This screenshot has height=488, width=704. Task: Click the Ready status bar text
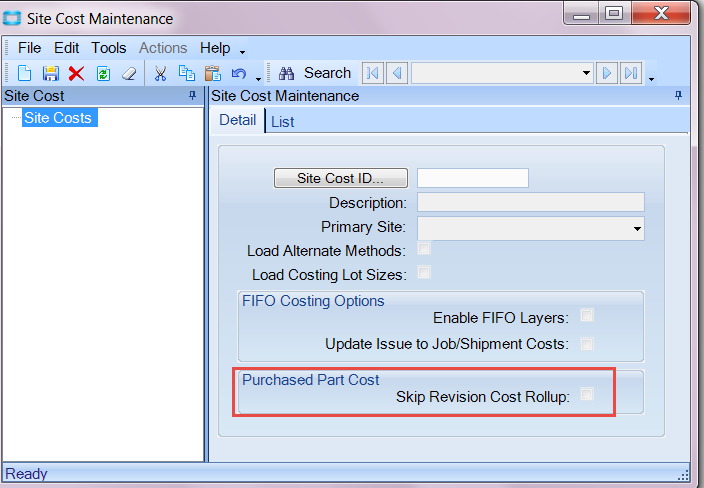(26, 474)
